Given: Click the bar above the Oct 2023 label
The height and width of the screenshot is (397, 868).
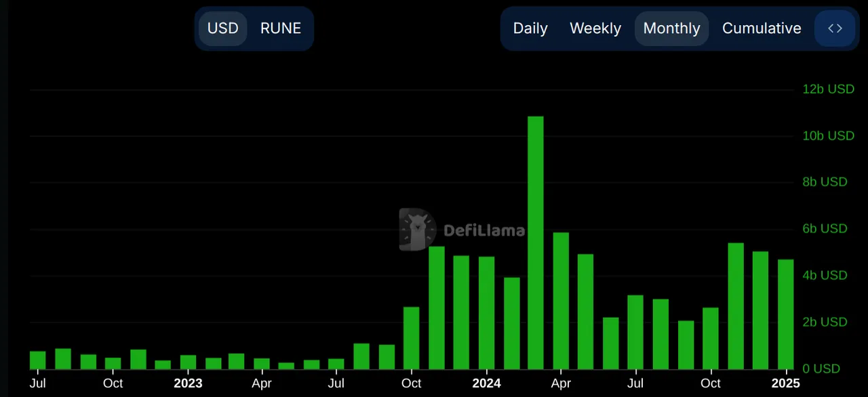Looking at the screenshot, I should pyautogui.click(x=411, y=338).
